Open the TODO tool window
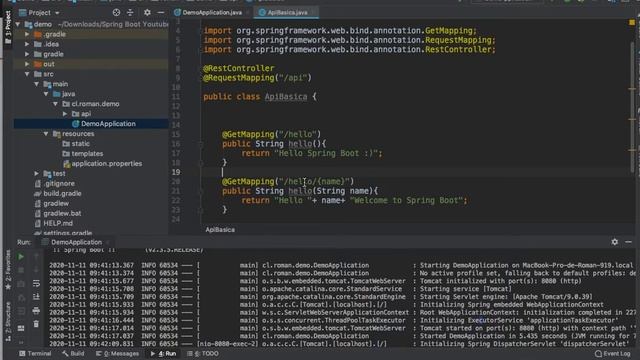The width and height of the screenshot is (640, 360). click(202, 353)
